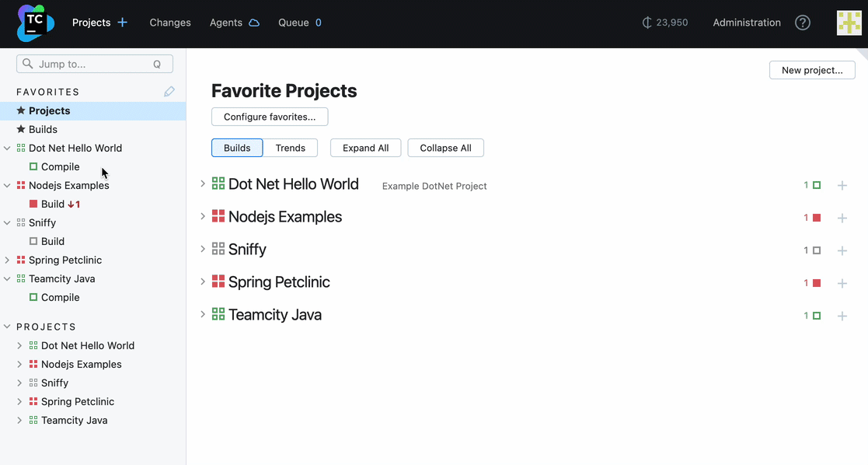
Task: Click the green project icon of Dot Net Hello World heading
Action: click(218, 184)
